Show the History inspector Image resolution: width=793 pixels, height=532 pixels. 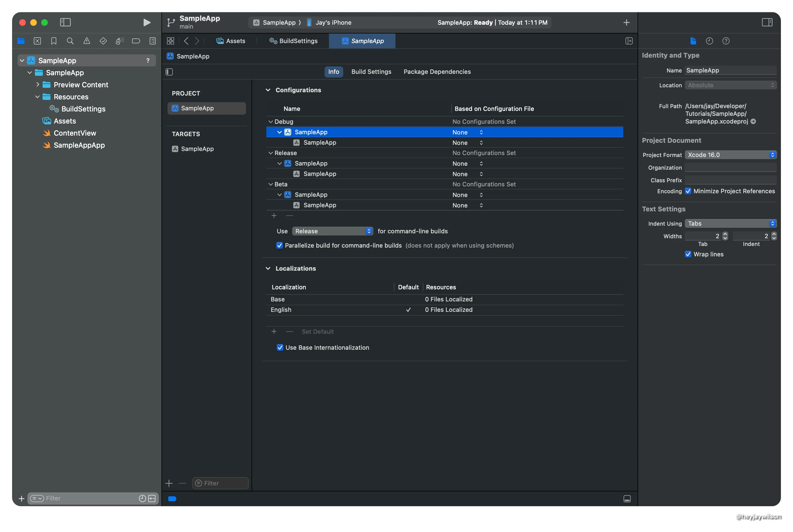[x=709, y=41]
